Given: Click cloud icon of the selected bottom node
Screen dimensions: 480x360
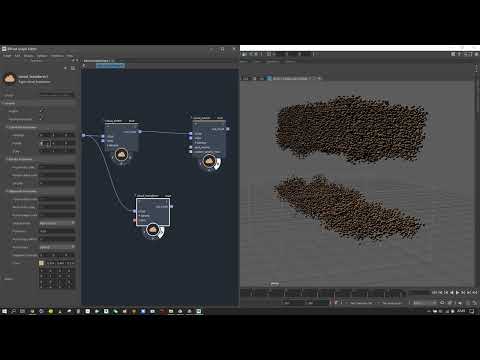Looking at the screenshot, I should click(153, 229).
